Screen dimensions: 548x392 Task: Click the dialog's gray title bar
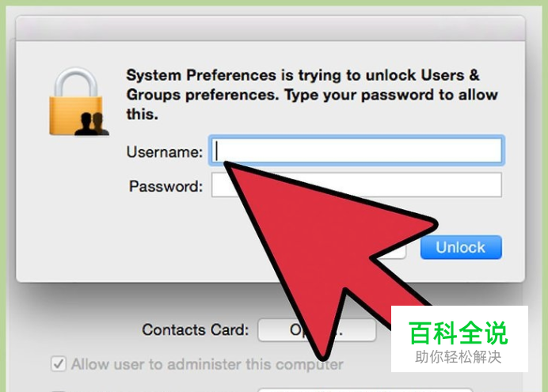coord(270,29)
